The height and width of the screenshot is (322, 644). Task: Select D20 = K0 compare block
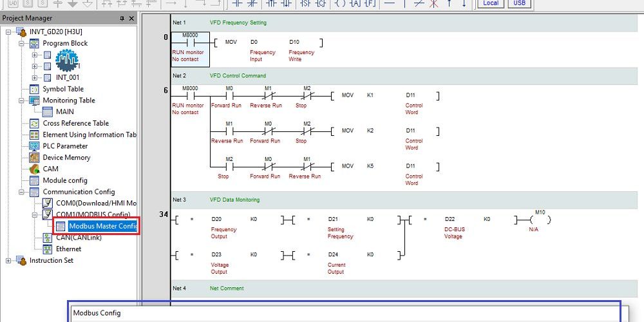[x=230, y=220]
